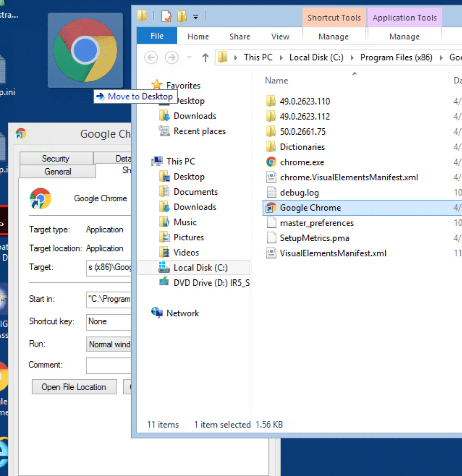This screenshot has height=476, width=462.
Task: Select chrome.VisualElementsManifest.xml file icon
Action: [271, 177]
